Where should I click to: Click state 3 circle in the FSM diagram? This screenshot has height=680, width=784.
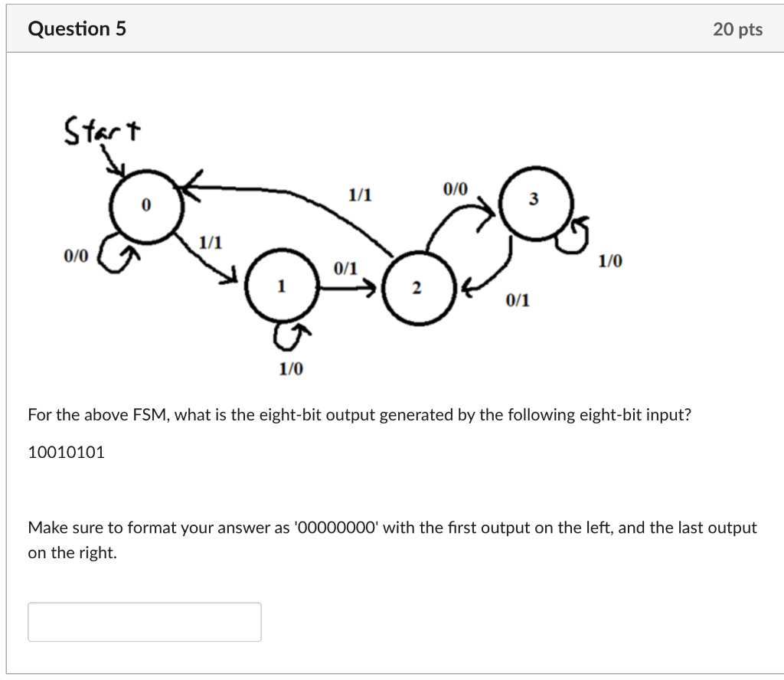(x=533, y=201)
